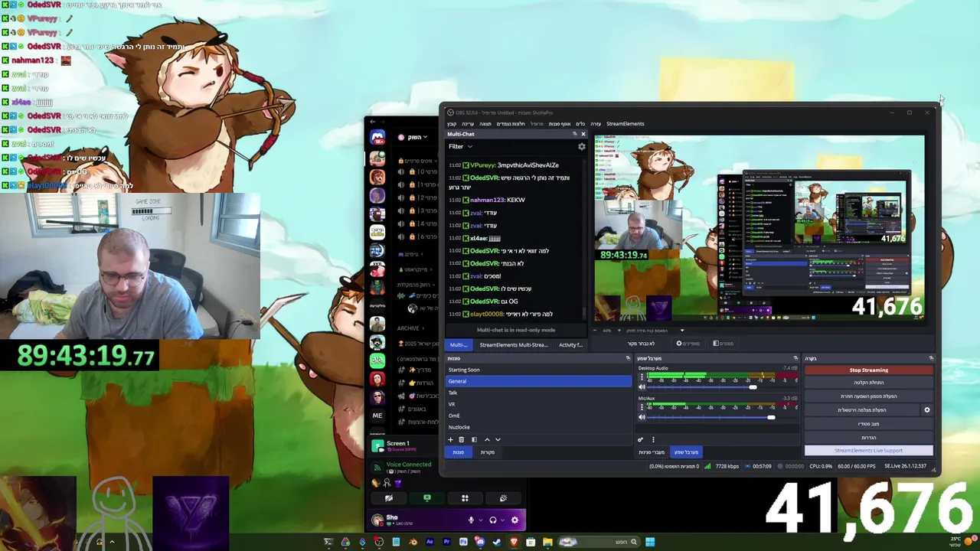This screenshot has width=980, height=551.
Task: Open הגדרות settings button in controls
Action: [868, 438]
